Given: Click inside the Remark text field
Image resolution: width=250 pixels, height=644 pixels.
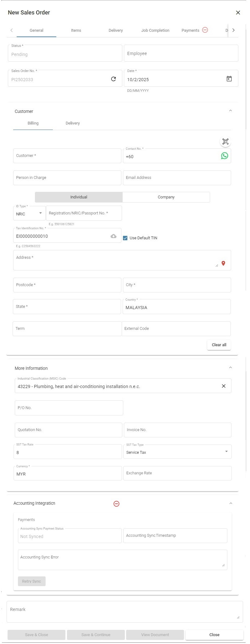Looking at the screenshot, I should click(x=125, y=612).
